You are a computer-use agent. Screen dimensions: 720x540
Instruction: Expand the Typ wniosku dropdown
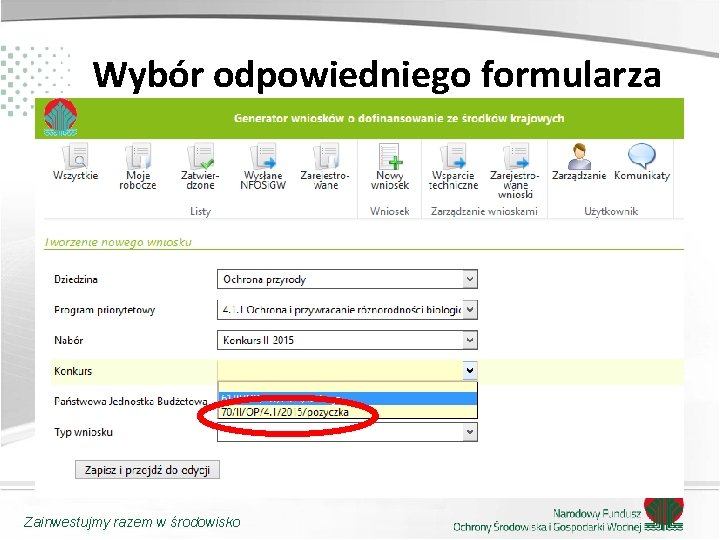469,432
